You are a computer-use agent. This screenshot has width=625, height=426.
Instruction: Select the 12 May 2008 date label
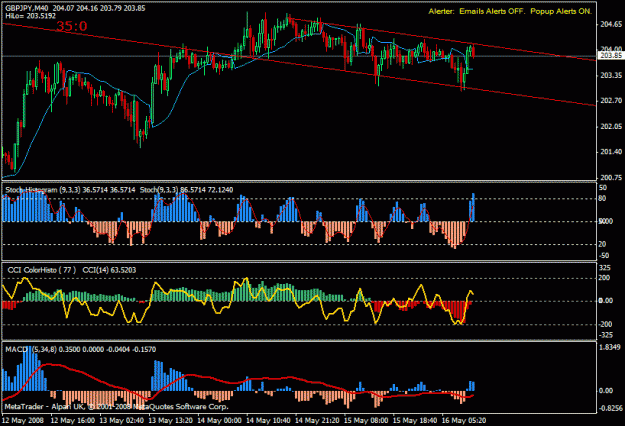tap(23, 420)
